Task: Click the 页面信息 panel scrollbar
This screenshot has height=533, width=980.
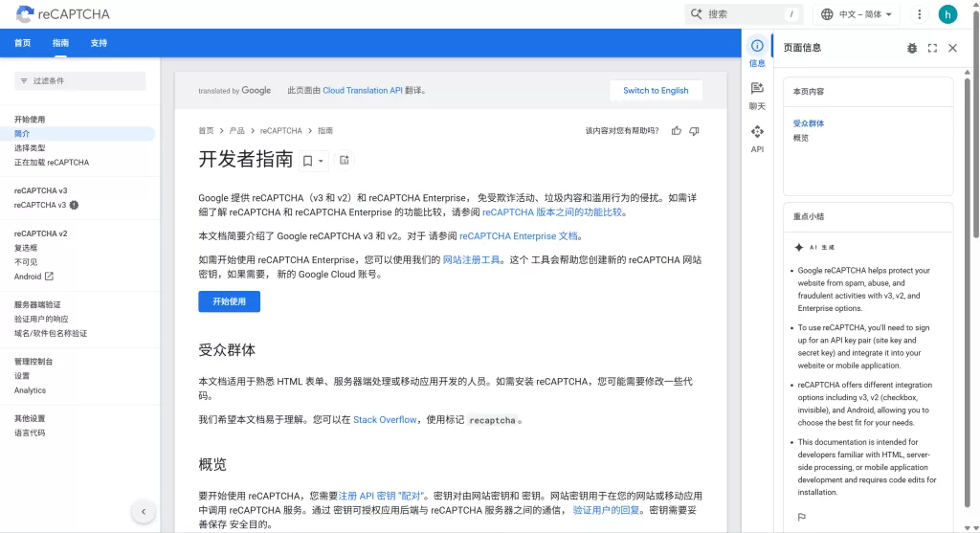Action: 968,291
